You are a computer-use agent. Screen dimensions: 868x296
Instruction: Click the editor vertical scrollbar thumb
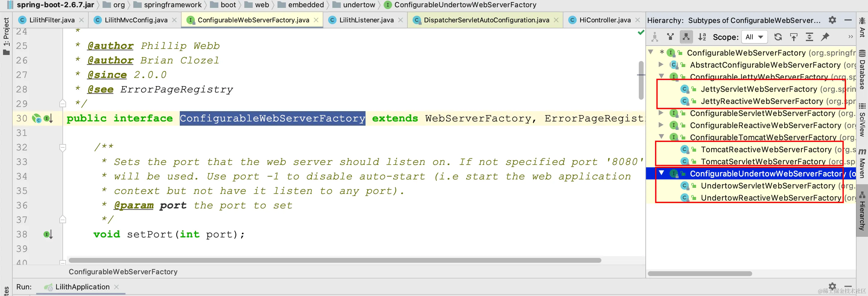coord(641,81)
